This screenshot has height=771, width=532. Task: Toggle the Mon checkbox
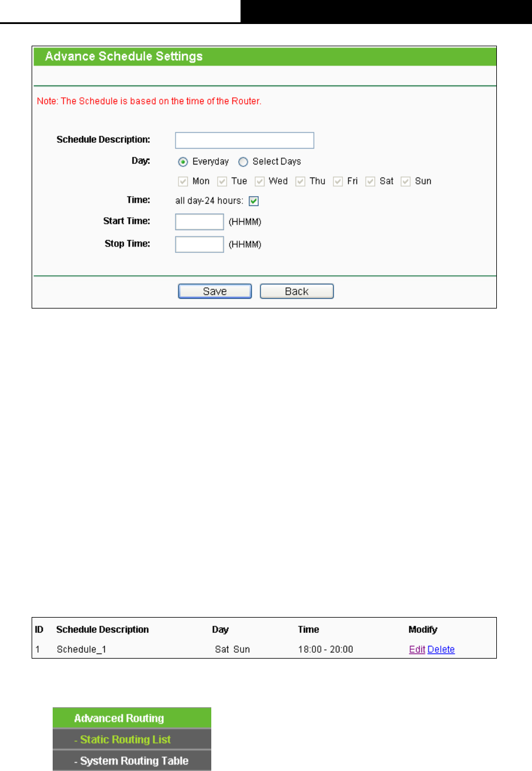coord(183,181)
